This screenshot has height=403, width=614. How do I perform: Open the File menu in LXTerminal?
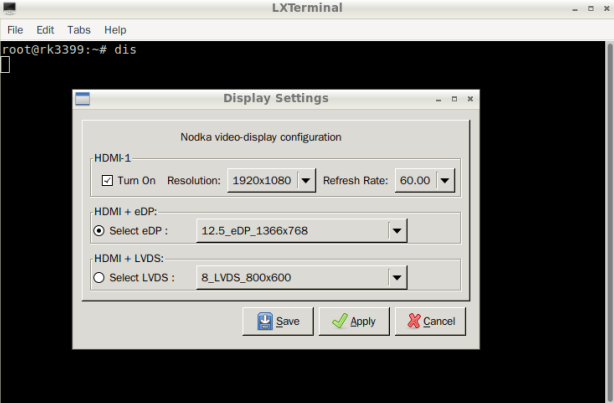[15, 30]
